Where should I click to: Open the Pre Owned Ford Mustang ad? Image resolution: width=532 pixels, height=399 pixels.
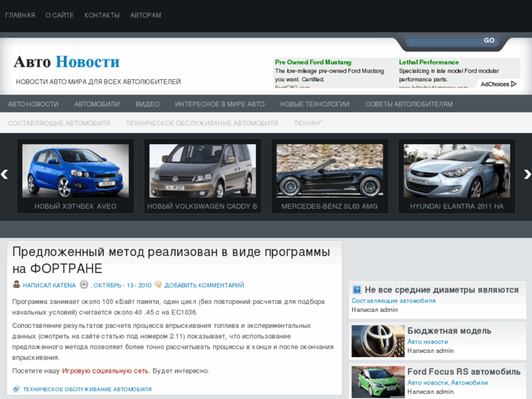[x=313, y=62]
